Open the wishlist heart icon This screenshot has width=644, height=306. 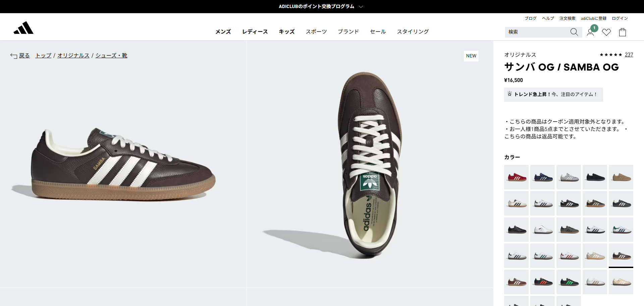click(x=606, y=32)
